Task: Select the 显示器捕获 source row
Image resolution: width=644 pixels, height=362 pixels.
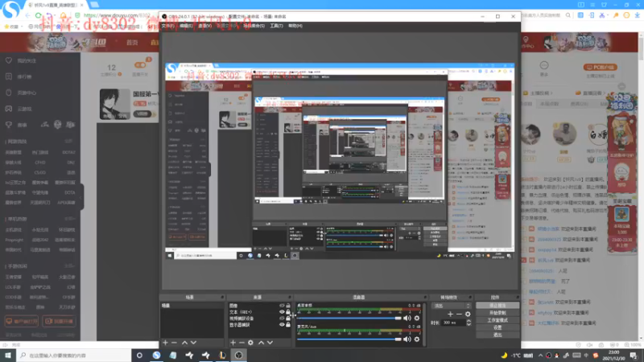Action: click(259, 325)
